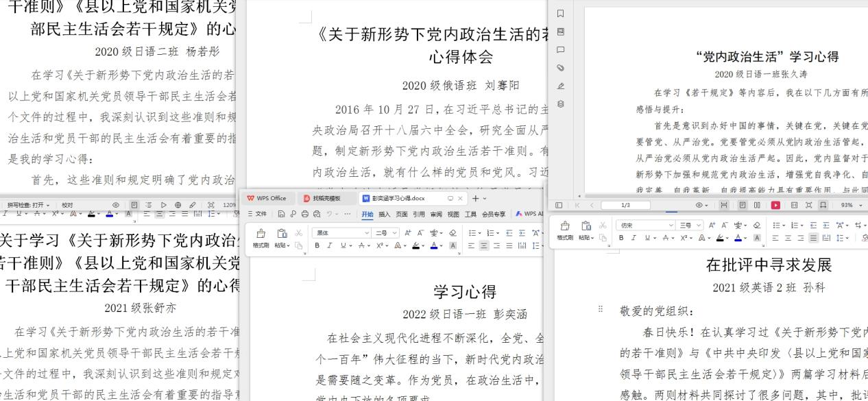Switch to the 找稻壳模板 tab
The height and width of the screenshot is (401, 868).
[326, 198]
